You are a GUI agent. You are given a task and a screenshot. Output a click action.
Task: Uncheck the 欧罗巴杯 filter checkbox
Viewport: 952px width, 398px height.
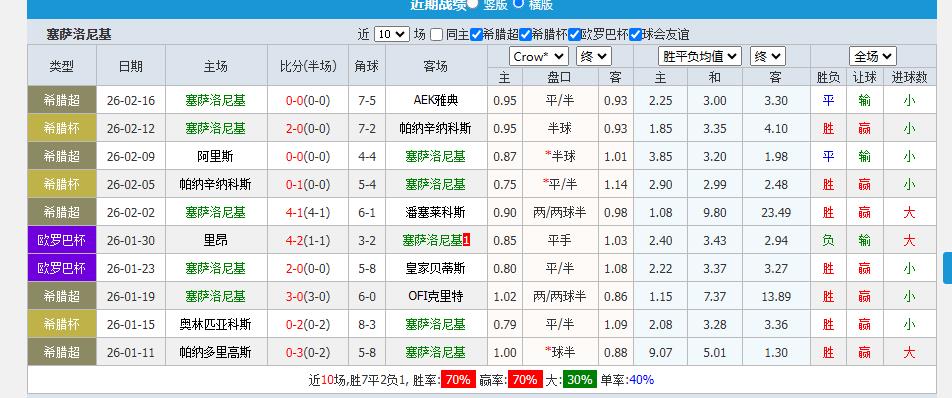574,35
